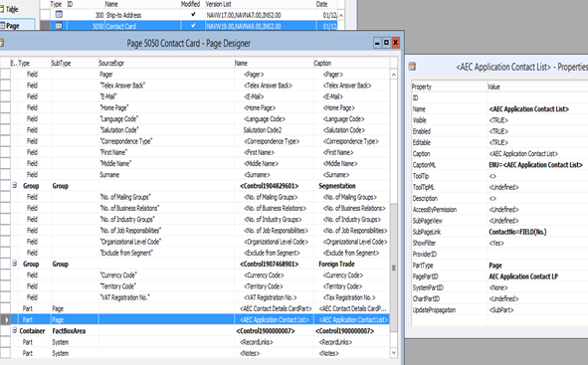Select Page in object type list

[13, 26]
